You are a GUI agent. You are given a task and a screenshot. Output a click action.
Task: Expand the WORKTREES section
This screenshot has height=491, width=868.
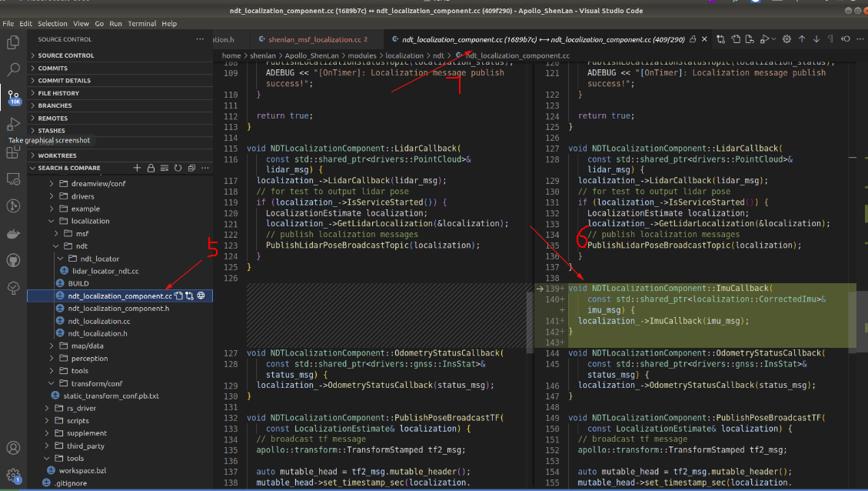(120, 155)
